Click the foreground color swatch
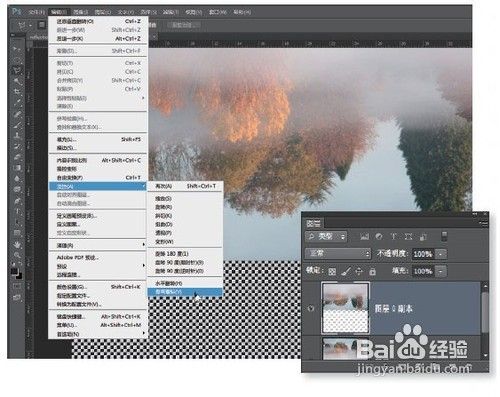This screenshot has width=500, height=397. (14, 272)
